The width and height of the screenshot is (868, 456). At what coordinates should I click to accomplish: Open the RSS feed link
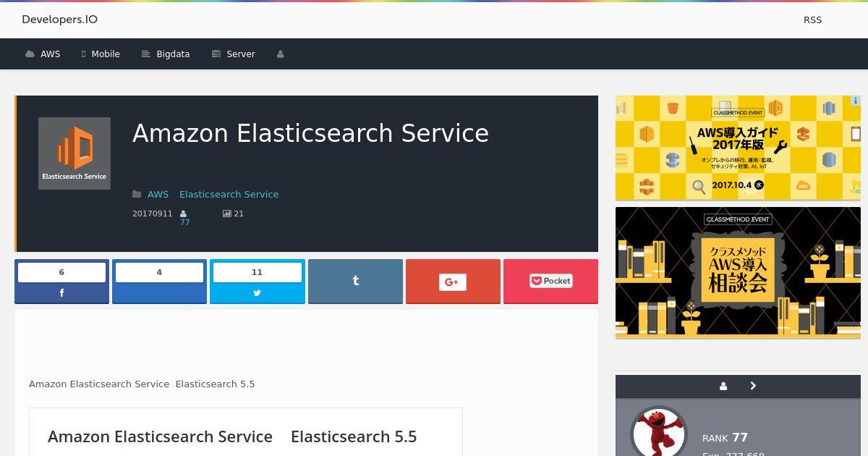(x=812, y=20)
